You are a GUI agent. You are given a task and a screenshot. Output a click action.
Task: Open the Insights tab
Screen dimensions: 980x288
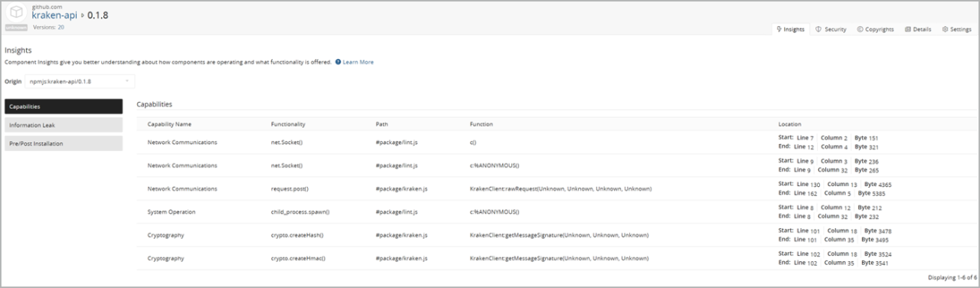(789, 29)
